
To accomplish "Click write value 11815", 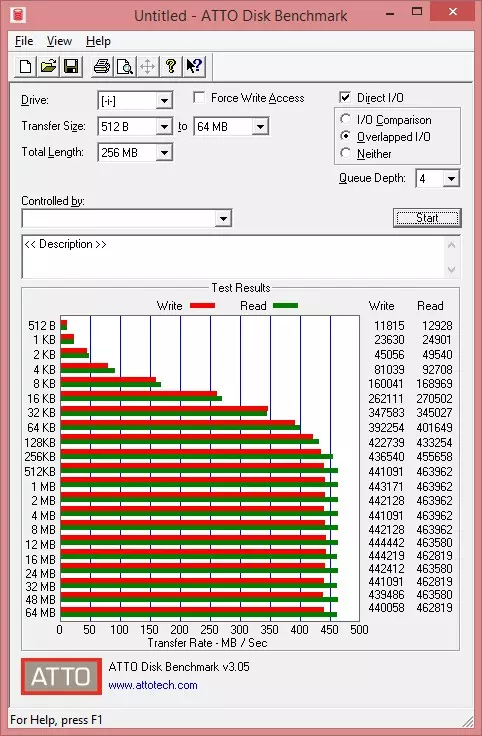I will (389, 325).
